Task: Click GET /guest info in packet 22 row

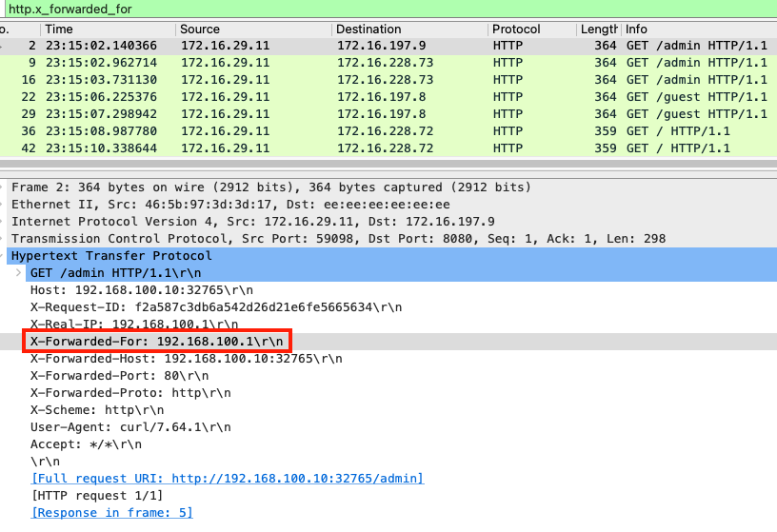Action: (x=697, y=97)
